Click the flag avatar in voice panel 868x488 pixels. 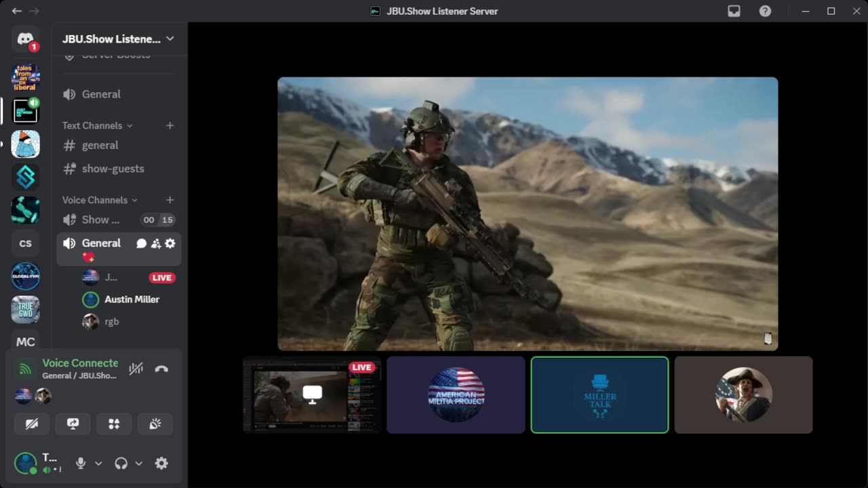23,396
